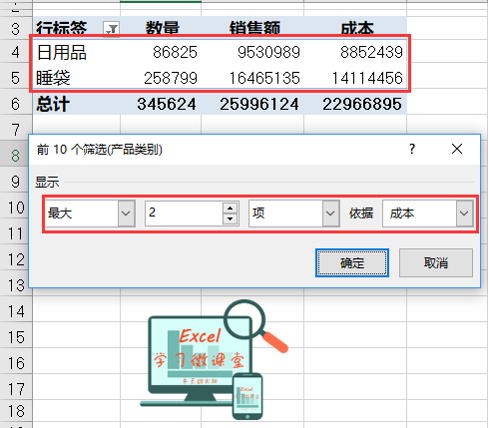Screen dimensions: 488x428
Task: Select row header 6
Action: point(16,104)
